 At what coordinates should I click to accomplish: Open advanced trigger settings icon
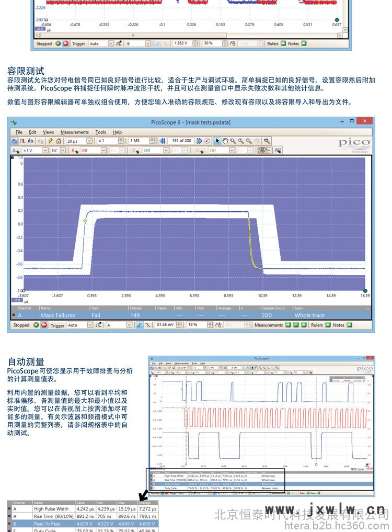98,325
